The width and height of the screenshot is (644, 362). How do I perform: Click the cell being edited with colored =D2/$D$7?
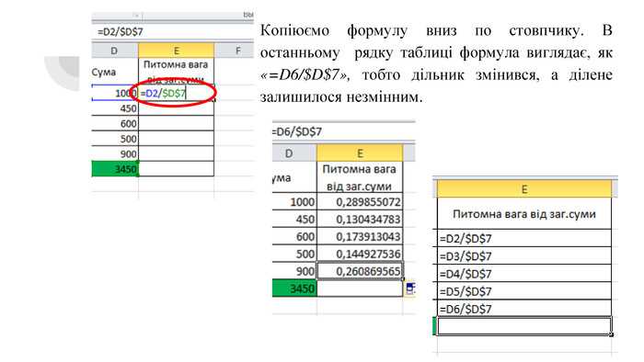[x=177, y=93]
